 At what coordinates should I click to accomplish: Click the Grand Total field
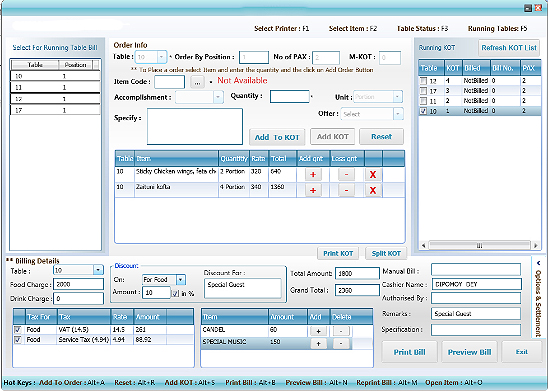pyautogui.click(x=357, y=290)
